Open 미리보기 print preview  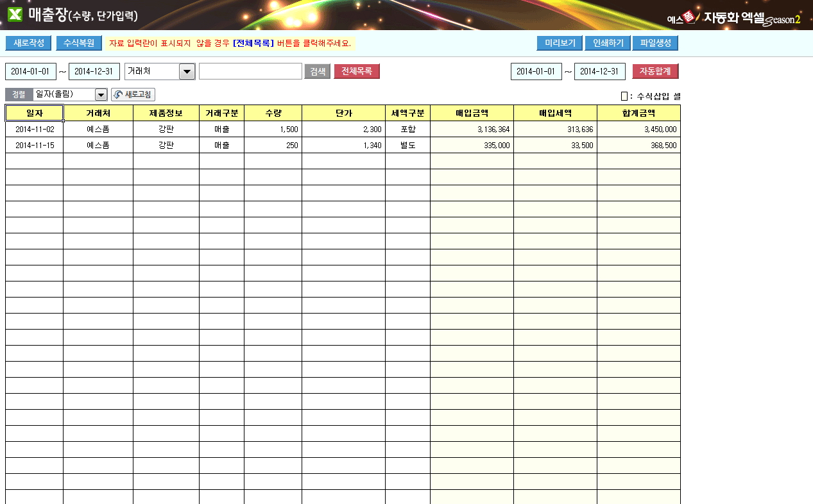coord(560,44)
